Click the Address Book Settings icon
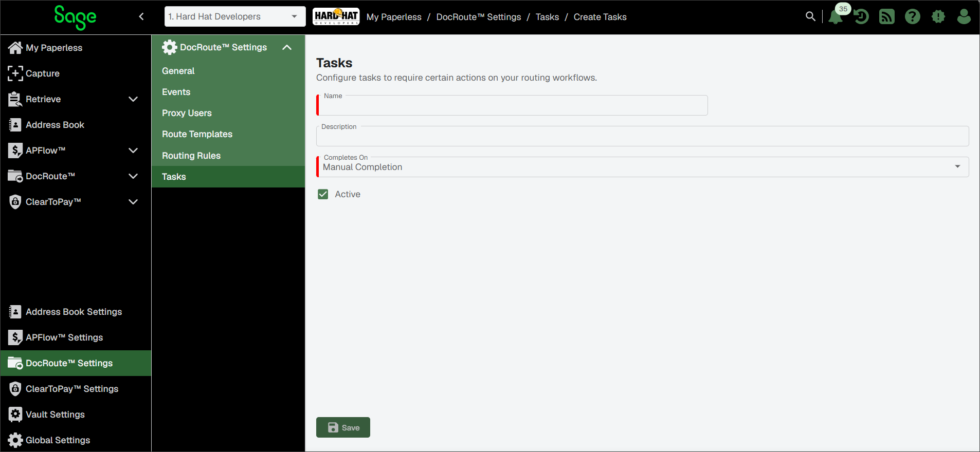This screenshot has width=980, height=452. point(15,312)
